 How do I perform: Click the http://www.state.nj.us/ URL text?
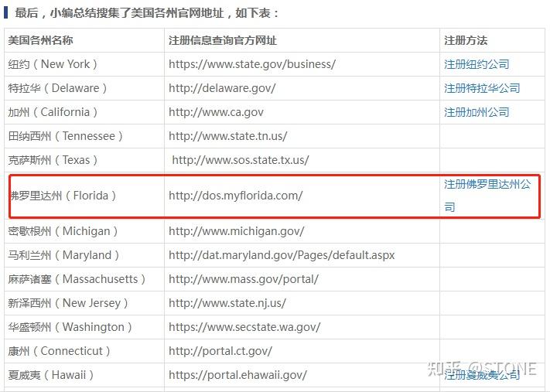(227, 303)
